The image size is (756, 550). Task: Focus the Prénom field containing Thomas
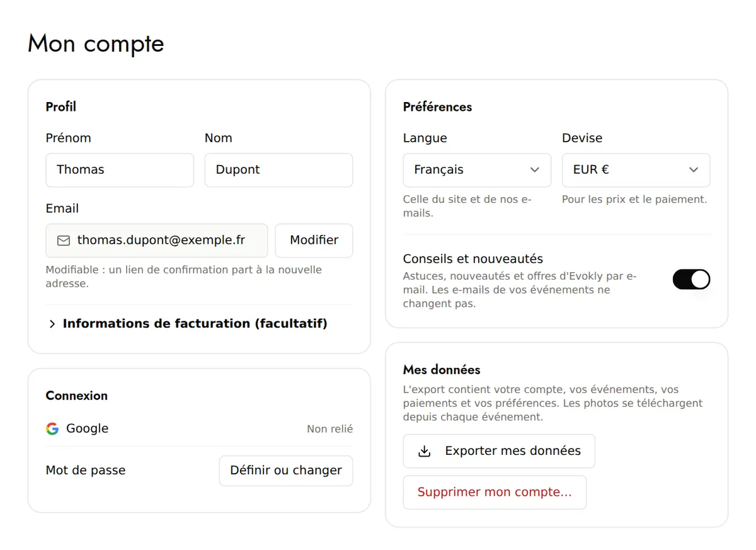(120, 170)
